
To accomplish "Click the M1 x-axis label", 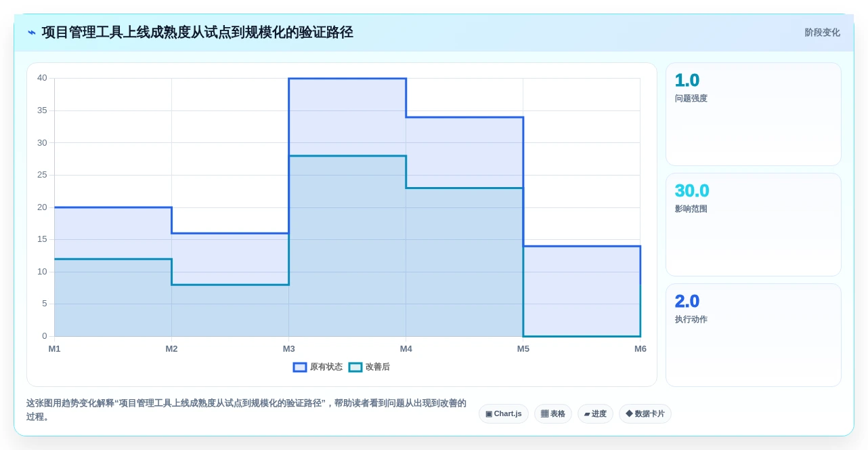I will click(54, 349).
